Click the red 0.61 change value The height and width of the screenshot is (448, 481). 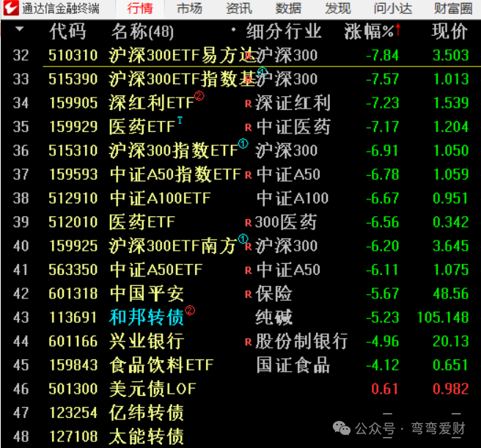point(385,389)
